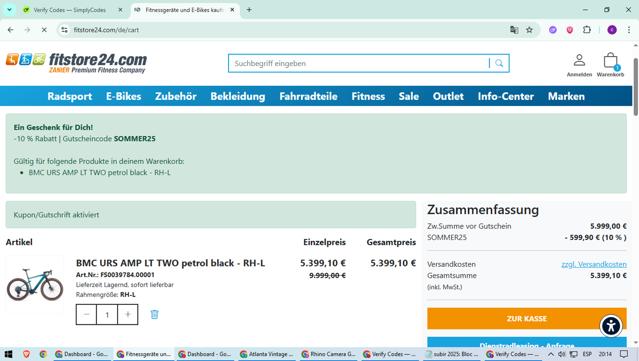The width and height of the screenshot is (639, 361).
Task: Go back with browser back arrow
Action: [11, 30]
